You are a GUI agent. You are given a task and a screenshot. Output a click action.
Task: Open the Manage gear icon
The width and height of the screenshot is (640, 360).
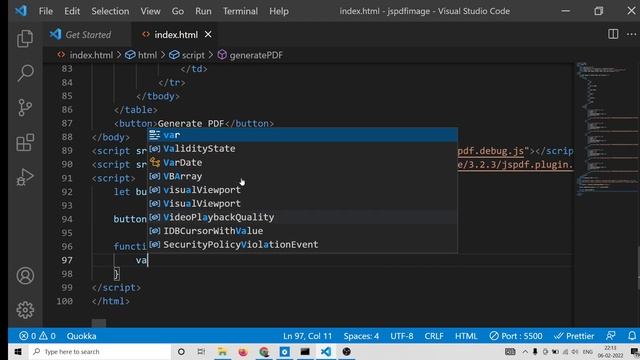coord(25,310)
